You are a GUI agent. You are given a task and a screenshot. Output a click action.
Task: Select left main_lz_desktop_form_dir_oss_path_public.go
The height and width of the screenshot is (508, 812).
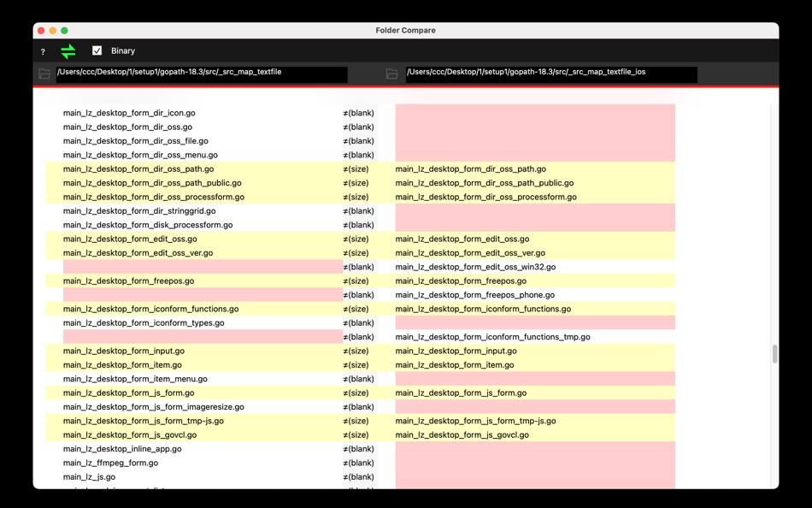(152, 183)
